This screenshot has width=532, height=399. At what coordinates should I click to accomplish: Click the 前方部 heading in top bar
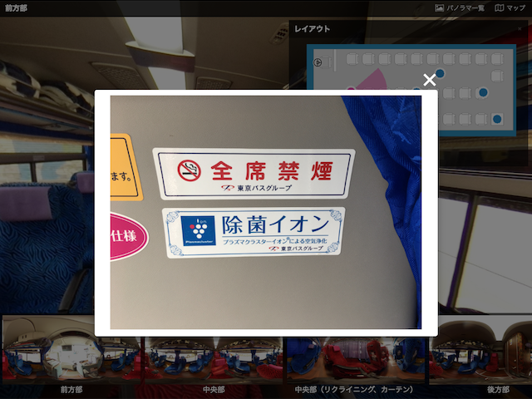click(x=16, y=8)
